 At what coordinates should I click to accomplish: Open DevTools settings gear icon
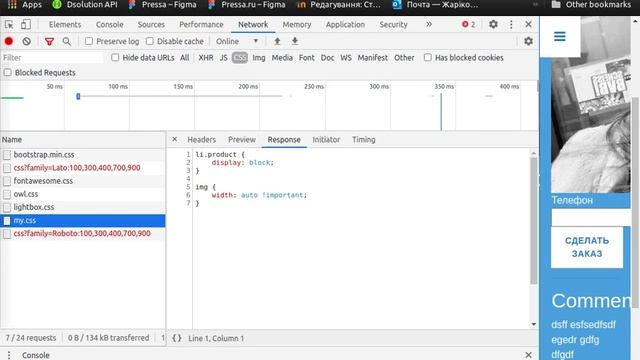pyautogui.click(x=493, y=24)
